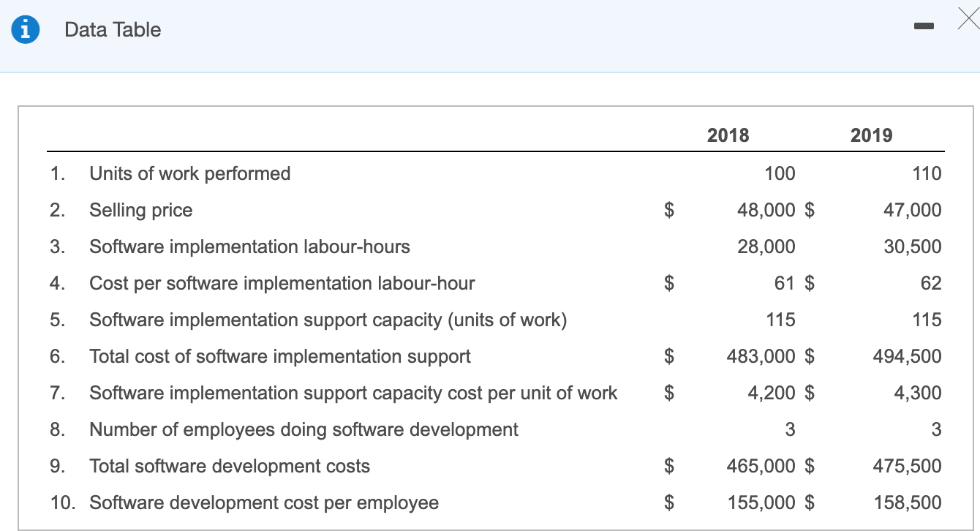
Task: Select the 2018 support cost 483,000
Action: tap(761, 356)
